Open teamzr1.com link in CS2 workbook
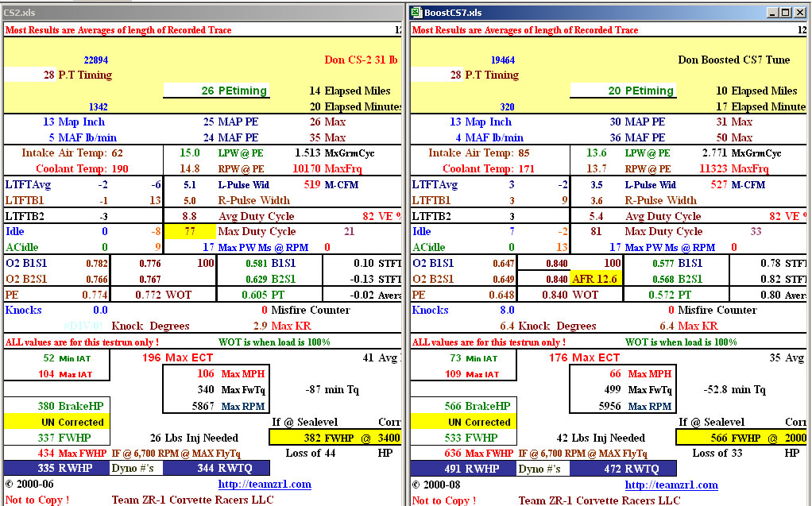The image size is (812, 506). click(x=265, y=485)
